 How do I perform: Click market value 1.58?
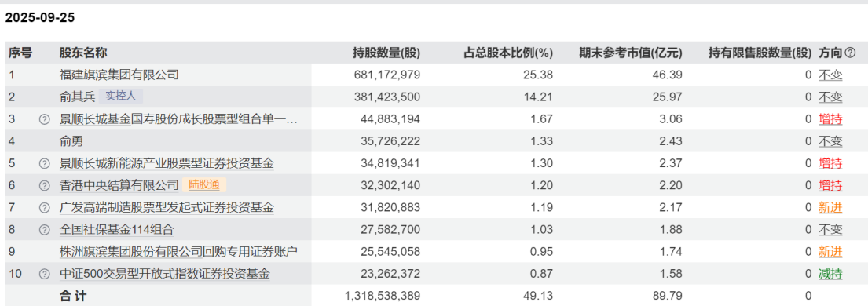coord(672,274)
